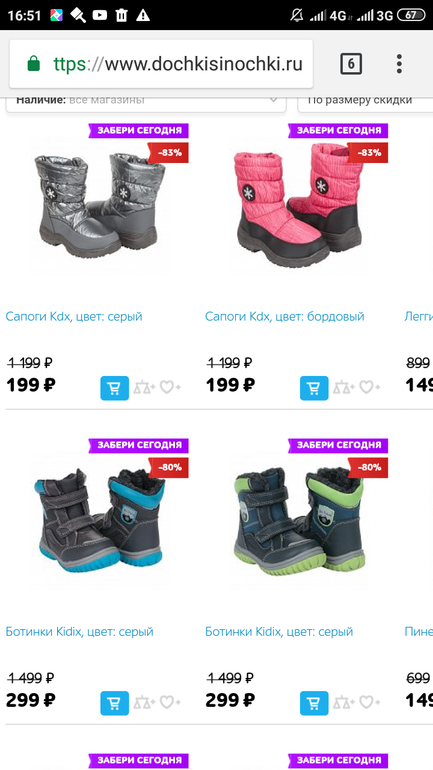Viewport: 433px width, 770px height.
Task: Open Сапоги Kdx, цвет: бордовый product link
Action: point(285,316)
